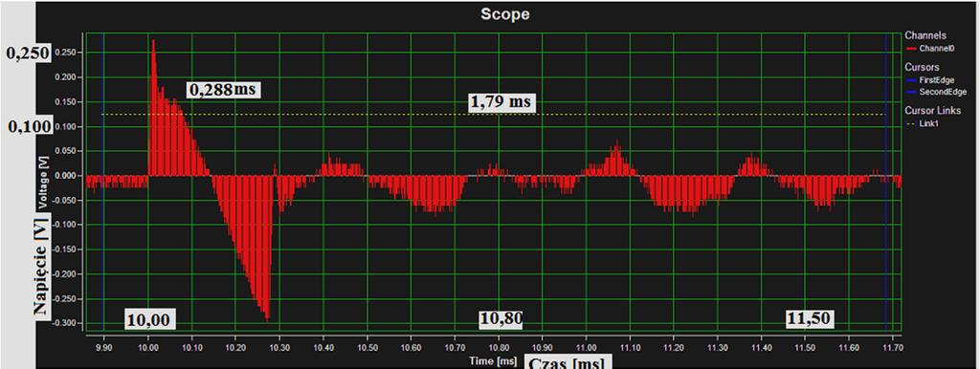
Task: Click the 0,288ms annotation label
Action: [x=223, y=90]
